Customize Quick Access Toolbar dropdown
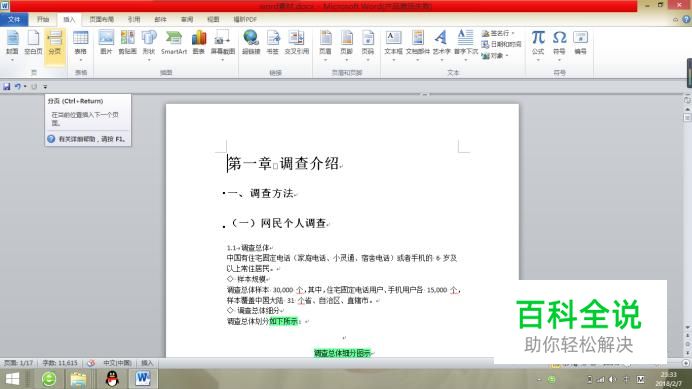The image size is (692, 389). tap(45, 87)
